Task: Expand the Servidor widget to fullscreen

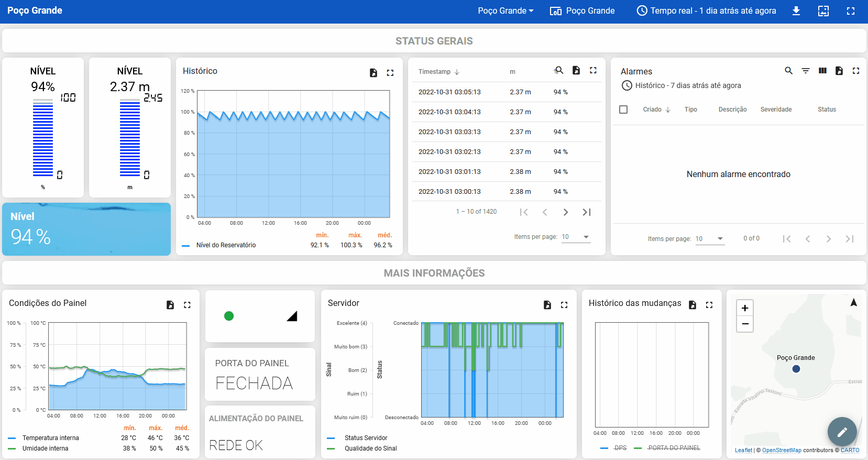Action: [564, 305]
